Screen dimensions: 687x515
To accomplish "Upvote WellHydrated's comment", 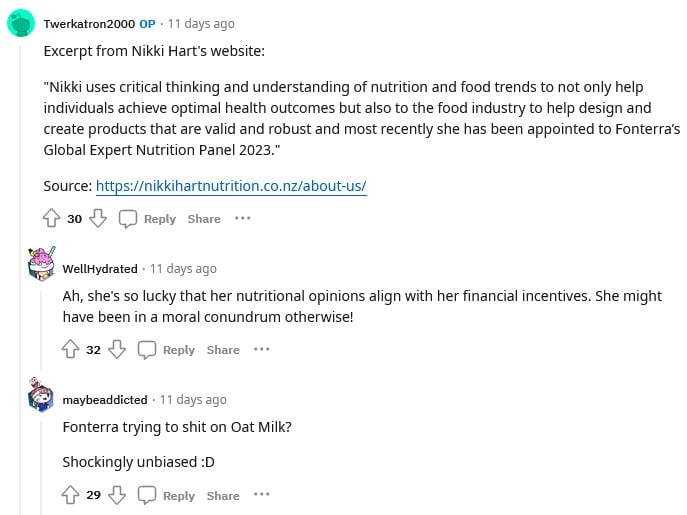I will click(x=70, y=349).
